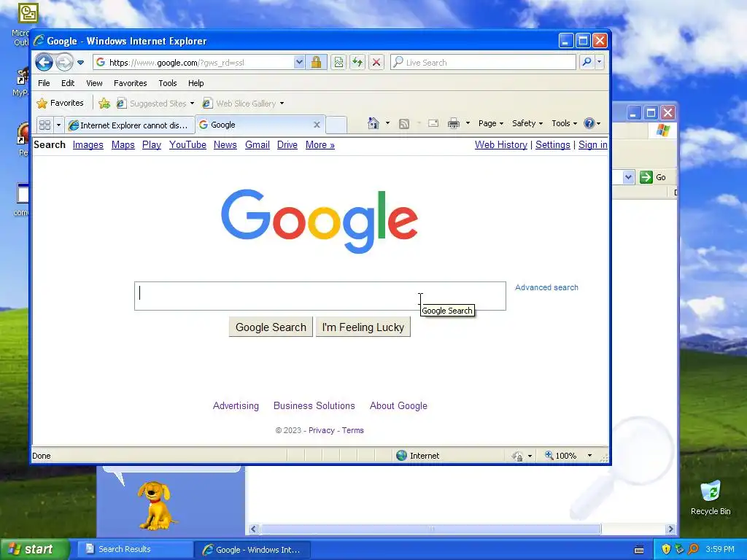Viewport: 747px width, 560px height.
Task: Open the zoom level 100% control
Action: (x=568, y=456)
